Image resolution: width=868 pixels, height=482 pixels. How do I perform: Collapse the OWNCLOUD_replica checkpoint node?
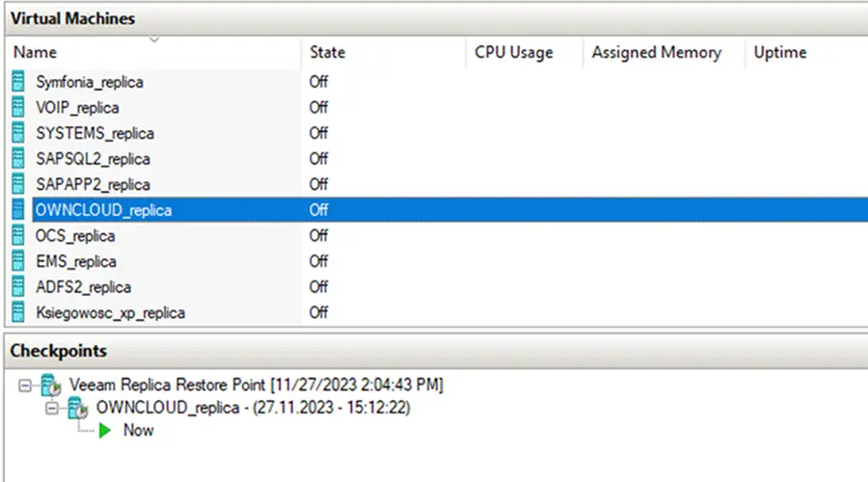51,408
